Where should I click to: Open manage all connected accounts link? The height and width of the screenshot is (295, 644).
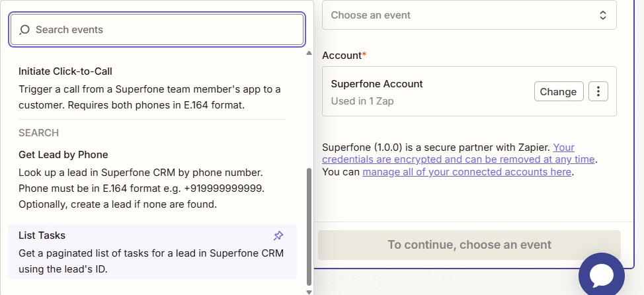click(467, 172)
